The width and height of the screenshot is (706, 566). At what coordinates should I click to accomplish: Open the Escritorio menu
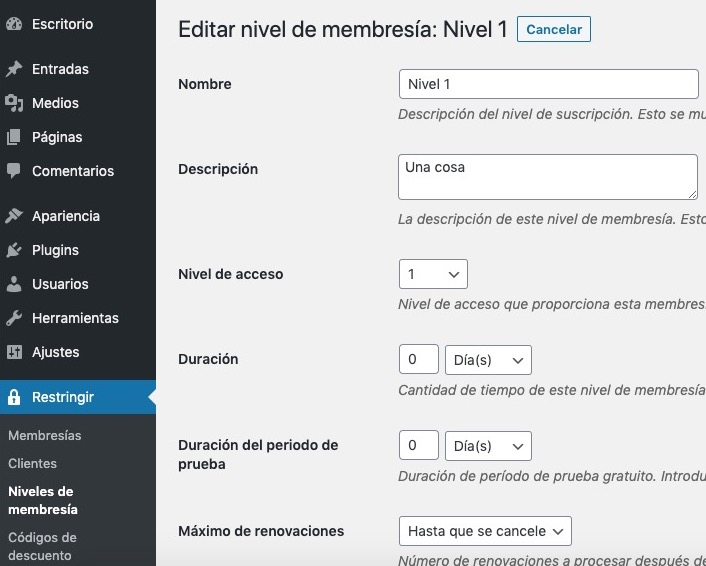click(x=78, y=24)
